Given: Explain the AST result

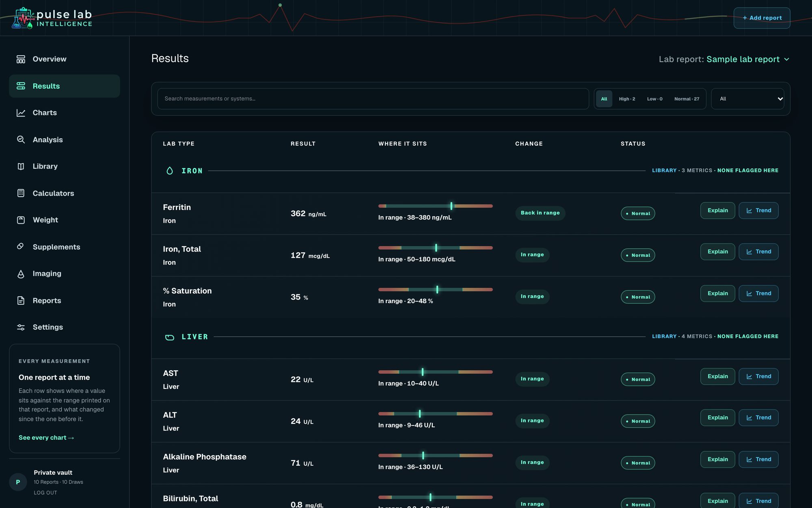Looking at the screenshot, I should tap(717, 377).
